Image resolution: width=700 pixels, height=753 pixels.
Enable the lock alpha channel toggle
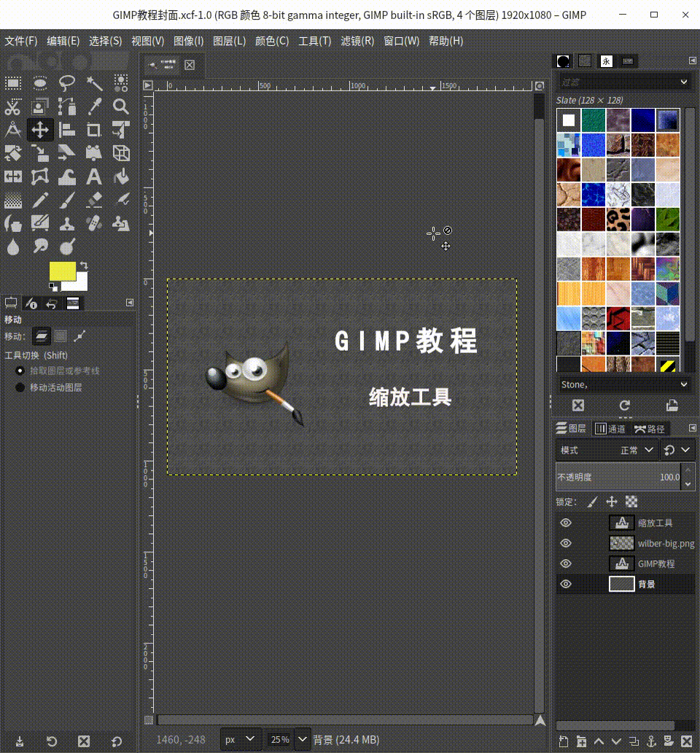coord(631,501)
